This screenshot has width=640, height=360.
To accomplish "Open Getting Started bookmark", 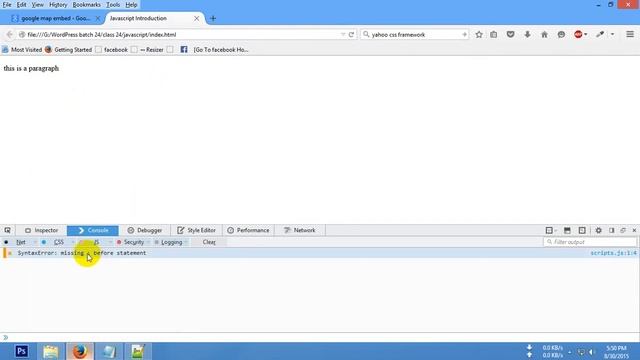I will click(x=69, y=50).
